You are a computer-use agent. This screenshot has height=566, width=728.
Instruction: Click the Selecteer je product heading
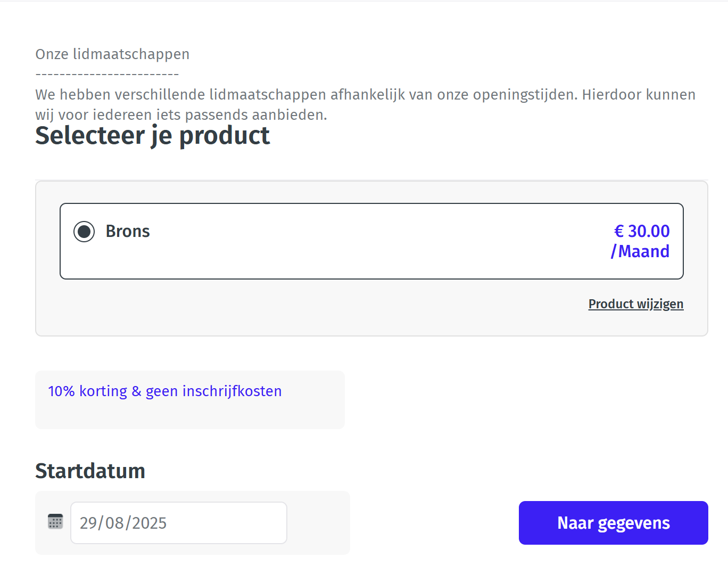153,136
